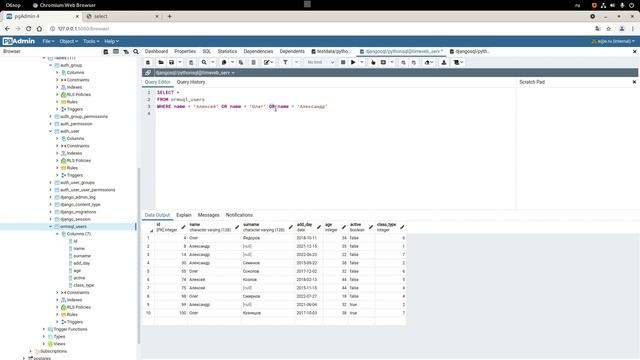The image size is (640, 360).
Task: Expand the Execute options dropdown arrow
Action: (362, 62)
